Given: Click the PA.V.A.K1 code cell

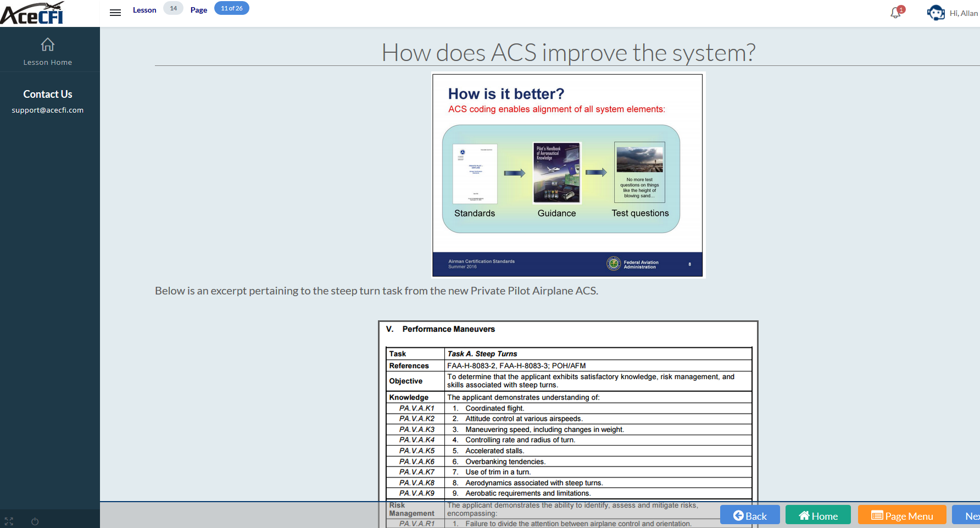Looking at the screenshot, I should [416, 408].
